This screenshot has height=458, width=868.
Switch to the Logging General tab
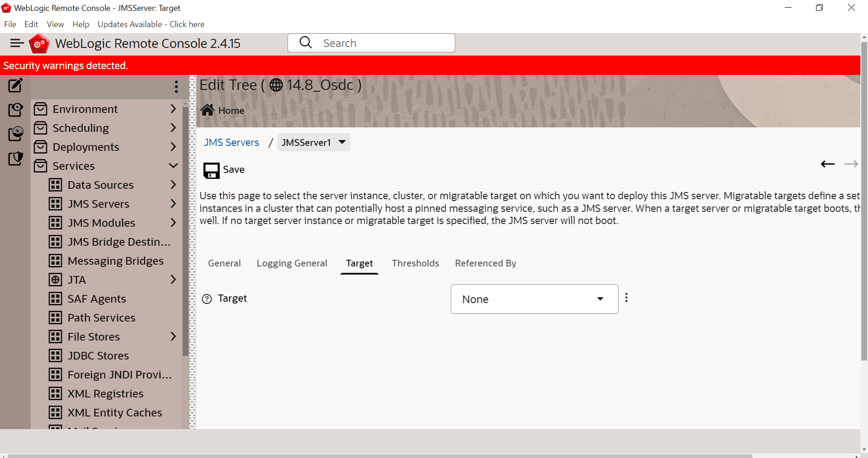coord(292,263)
